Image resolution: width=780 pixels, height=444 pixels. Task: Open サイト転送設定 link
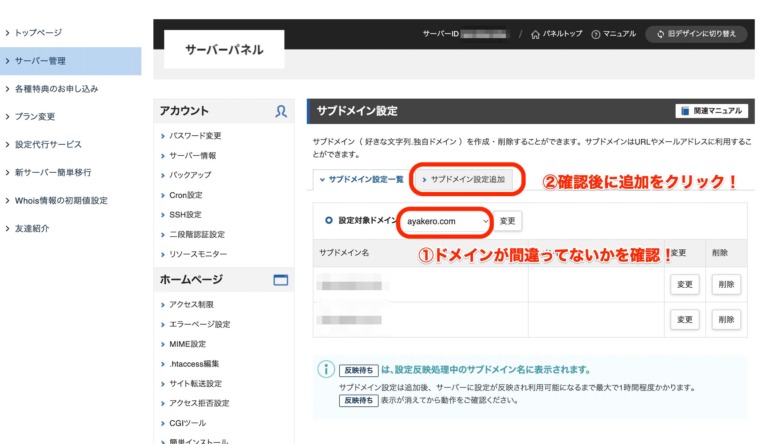click(x=195, y=383)
